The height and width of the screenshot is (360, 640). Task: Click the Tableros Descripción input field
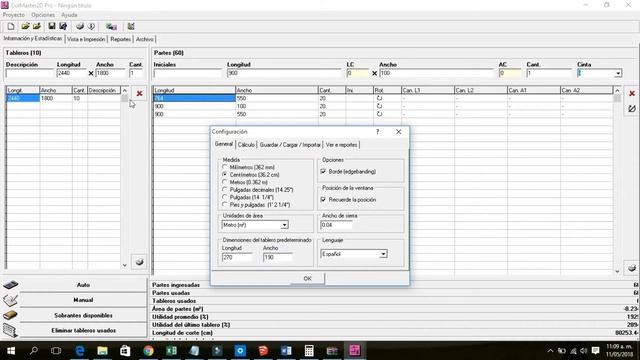(30, 73)
